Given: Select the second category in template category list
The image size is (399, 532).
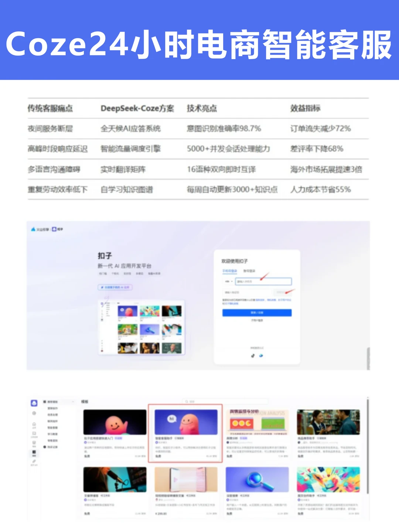Looking at the screenshot, I should (52, 415).
